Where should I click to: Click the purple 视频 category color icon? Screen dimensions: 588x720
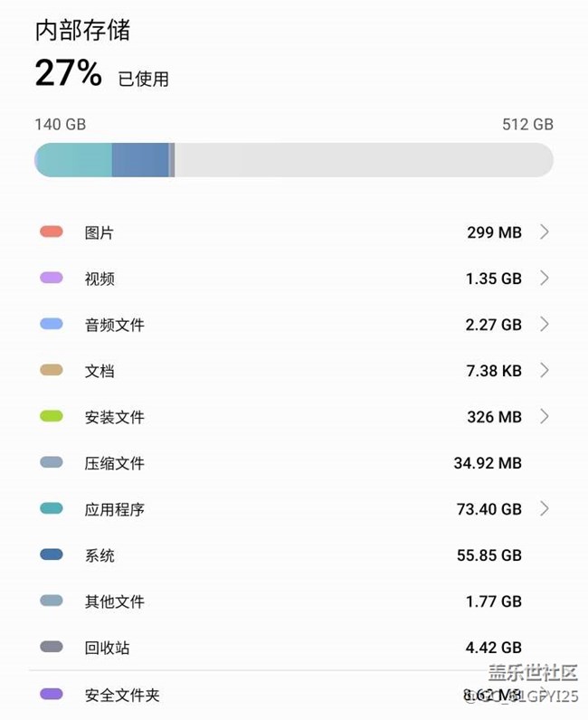tap(52, 278)
